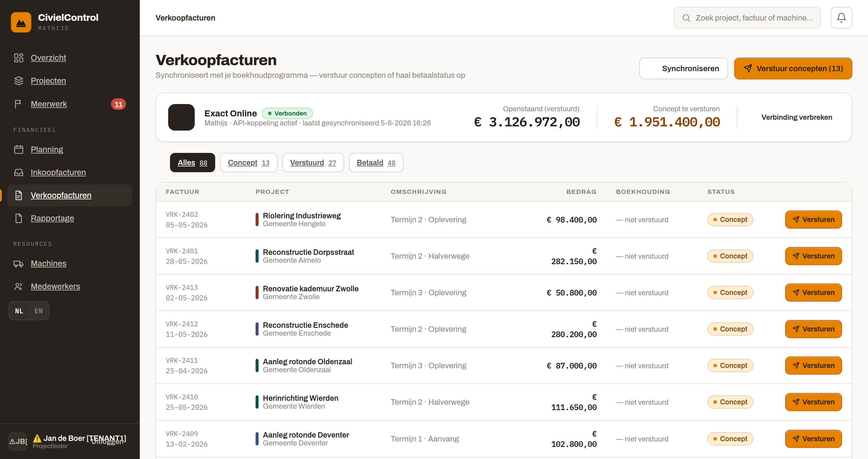
Task: Show Verstuurd invoices tab
Action: (313, 163)
